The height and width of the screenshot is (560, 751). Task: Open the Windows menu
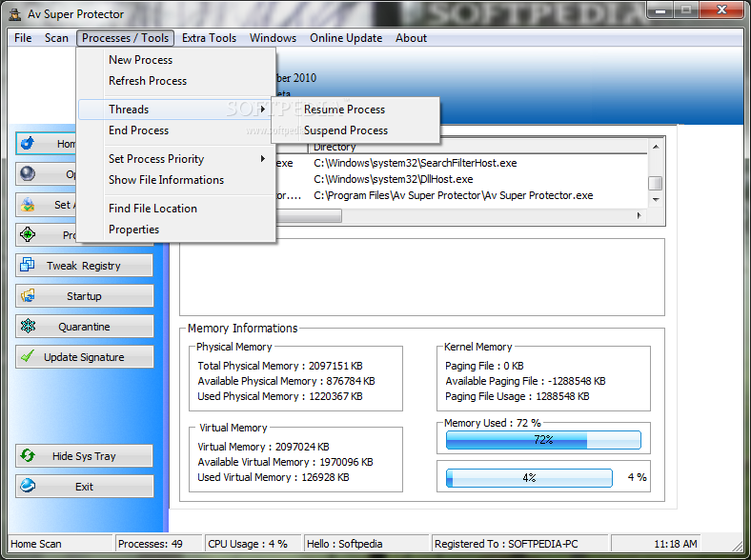[x=273, y=38]
